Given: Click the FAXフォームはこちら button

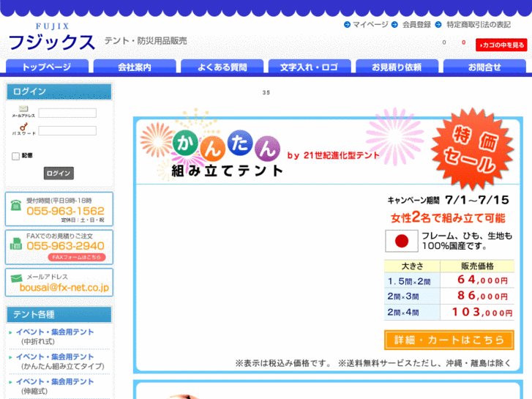Looking at the screenshot, I should pos(77,257).
